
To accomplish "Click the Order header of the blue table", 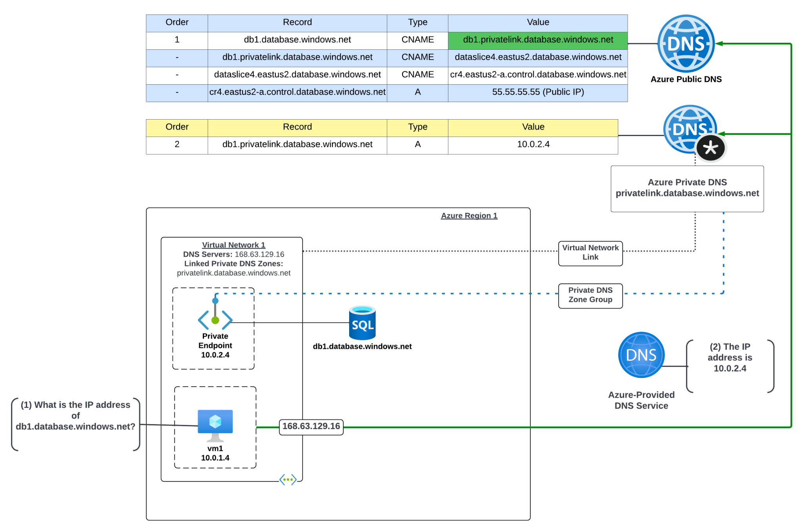I will click(177, 23).
